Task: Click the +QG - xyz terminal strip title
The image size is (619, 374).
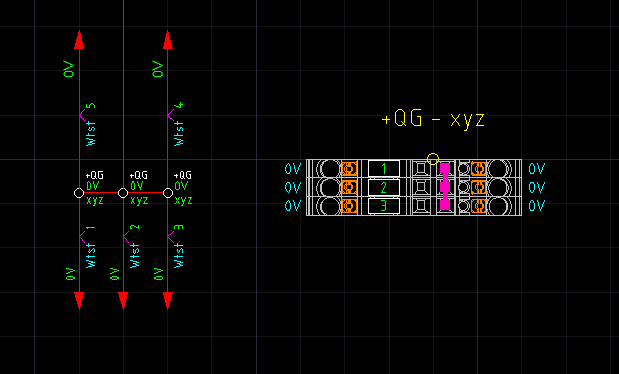Action: click(x=433, y=118)
